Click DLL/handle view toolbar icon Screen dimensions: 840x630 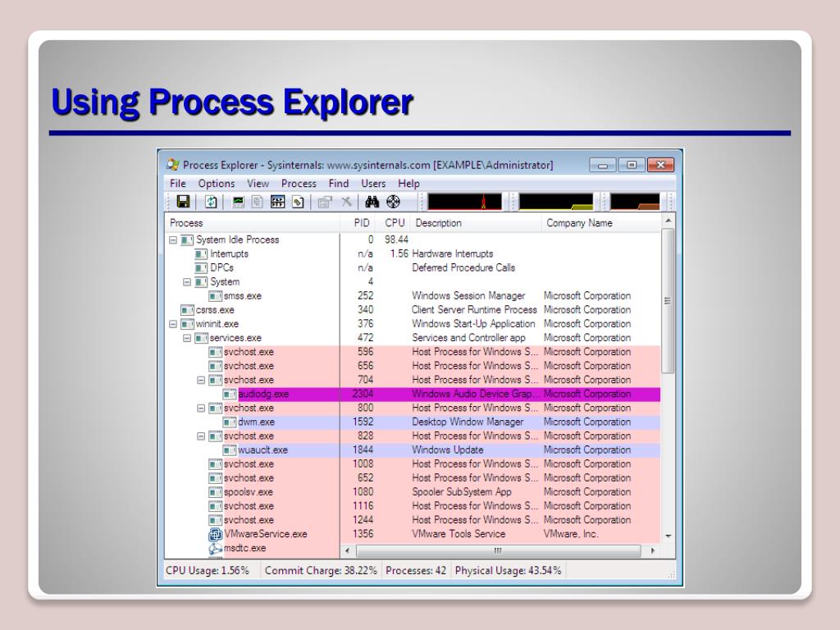(298, 202)
